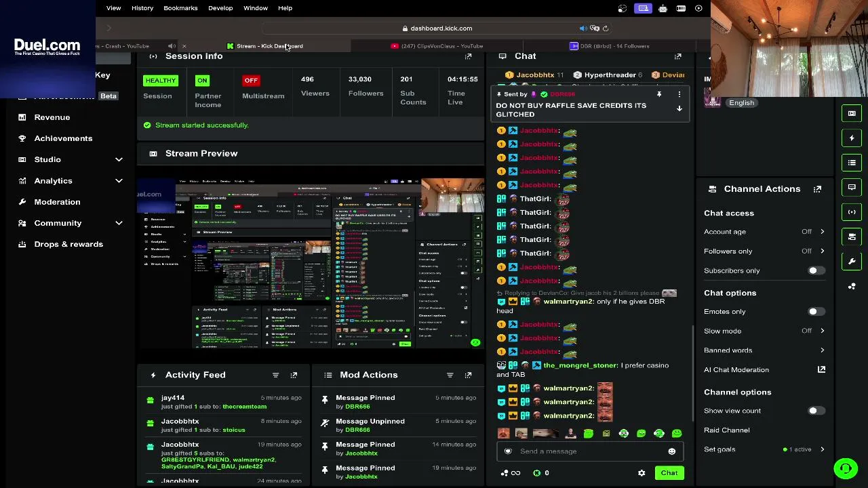The height and width of the screenshot is (488, 868).
Task: Click the session info icon in right strip
Action: pos(852,212)
